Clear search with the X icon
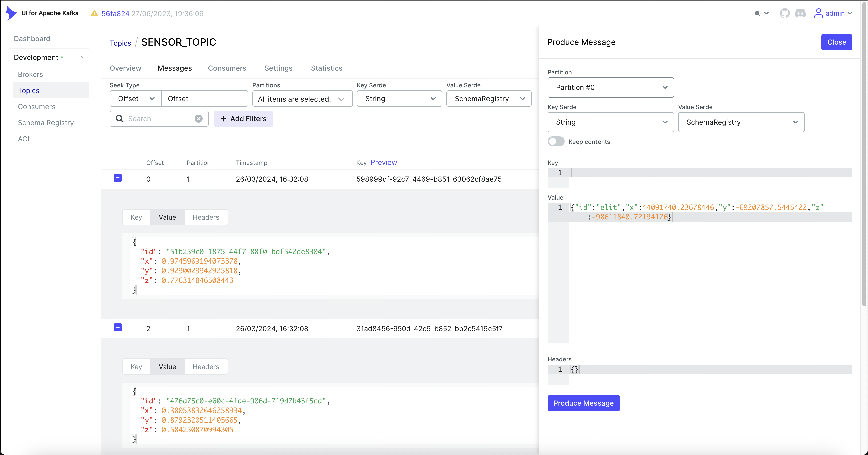The image size is (868, 455). [198, 119]
